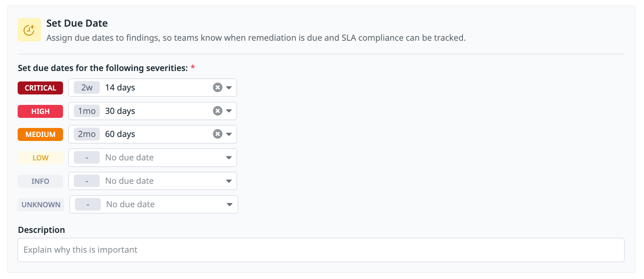644x279 pixels.
Task: Click the dash chip beside Low severity
Action: [86, 158]
